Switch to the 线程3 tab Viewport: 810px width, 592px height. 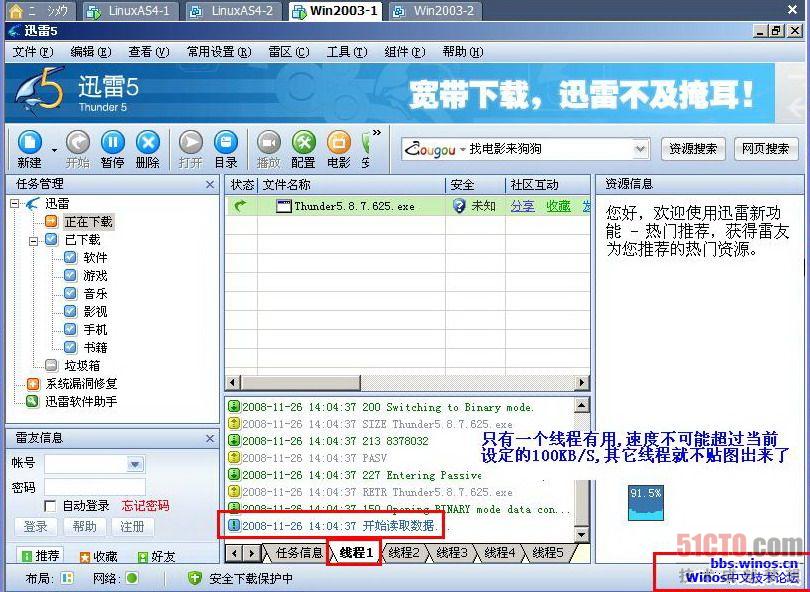tap(452, 553)
